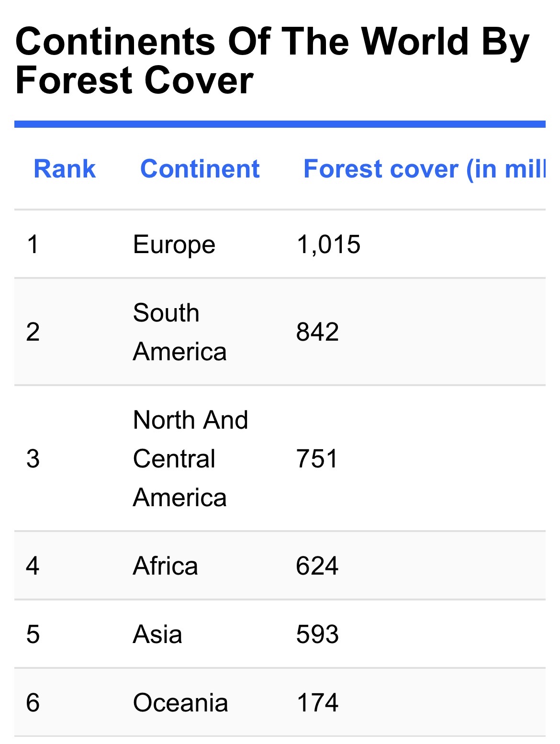560x744 pixels.
Task: Click the 593 forest cover value
Action: (x=317, y=634)
